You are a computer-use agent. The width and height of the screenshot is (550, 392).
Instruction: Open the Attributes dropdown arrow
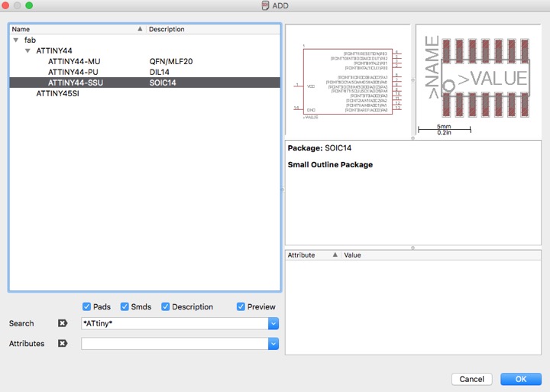pos(273,344)
